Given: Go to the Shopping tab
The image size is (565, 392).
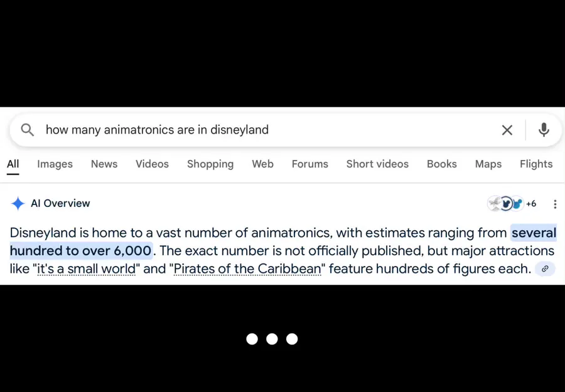Looking at the screenshot, I should click(210, 164).
